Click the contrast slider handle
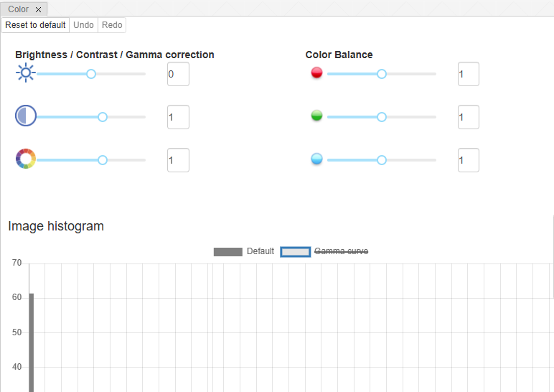 (103, 117)
